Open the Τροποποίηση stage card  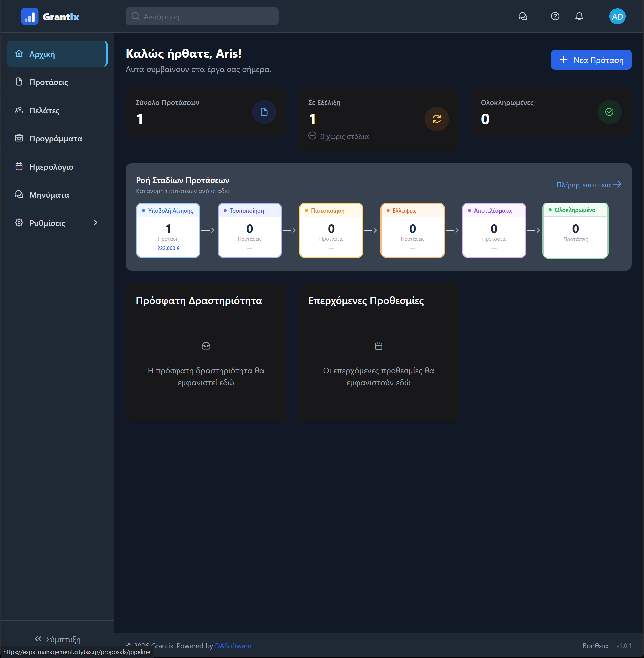click(250, 230)
